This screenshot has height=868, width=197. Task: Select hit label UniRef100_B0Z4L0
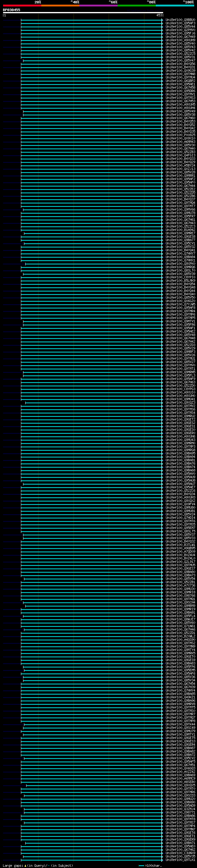(x=180, y=558)
